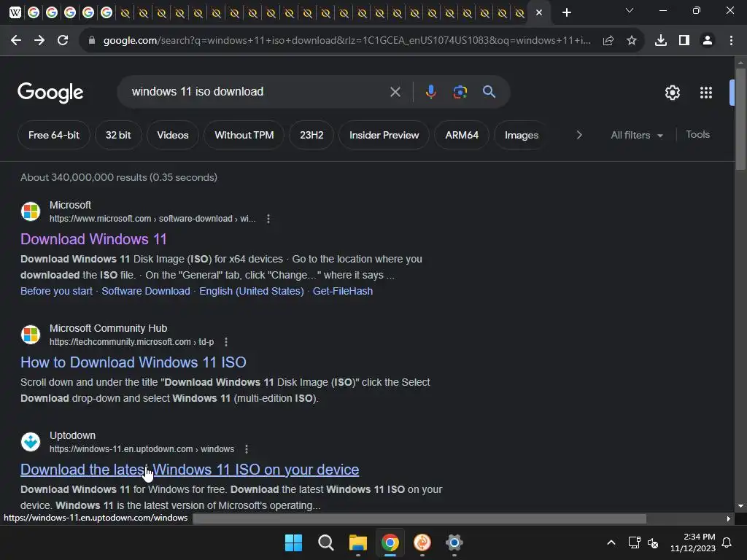Filter results by 32 bit

[x=118, y=135]
